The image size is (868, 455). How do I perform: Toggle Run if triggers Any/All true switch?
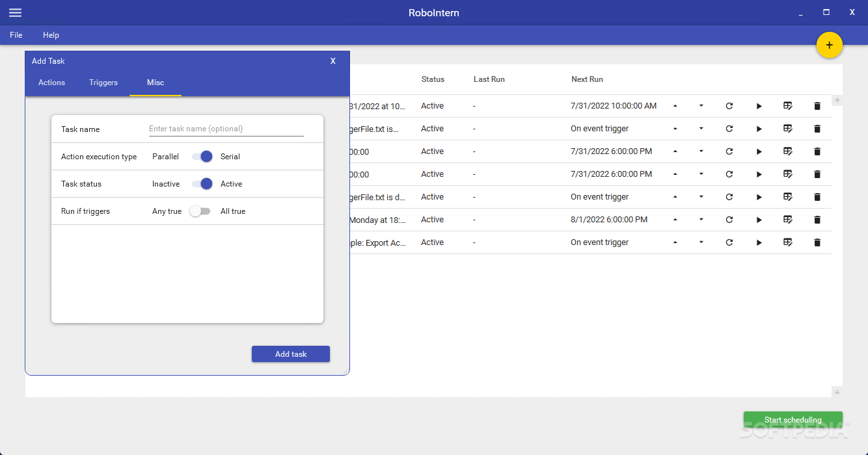200,211
